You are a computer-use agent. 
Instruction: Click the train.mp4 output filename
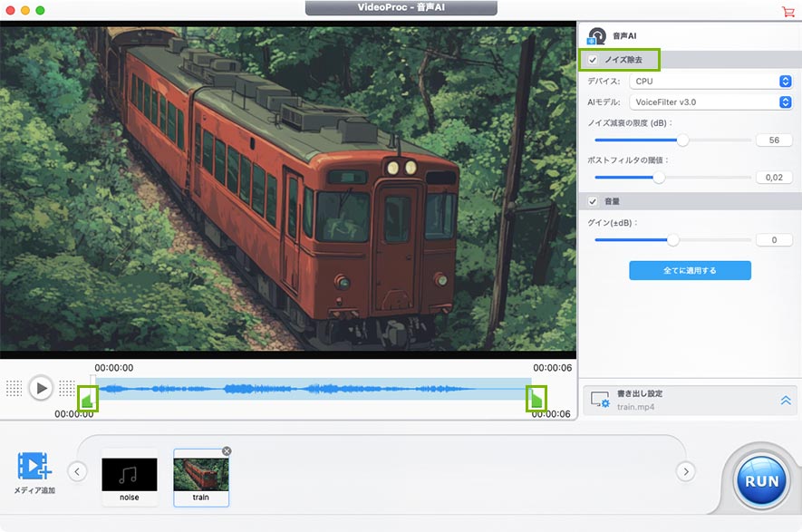tap(635, 407)
